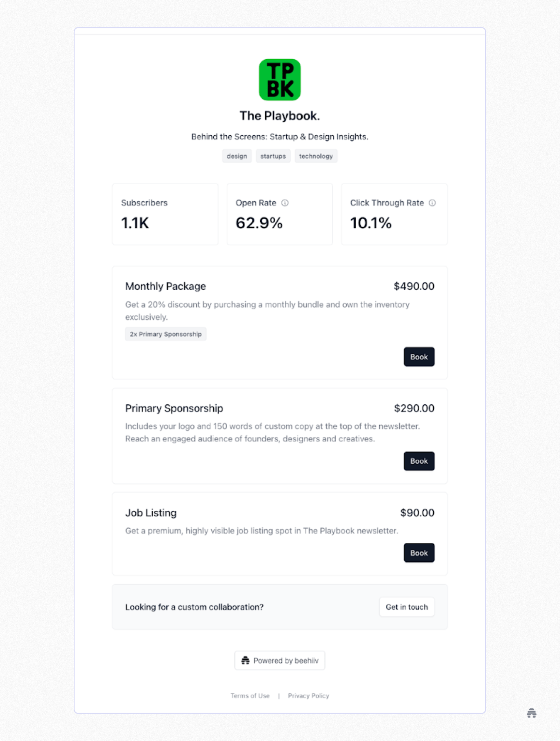This screenshot has height=741, width=560.
Task: Click the 2x Primary Sponsorship badge
Action: (x=166, y=334)
